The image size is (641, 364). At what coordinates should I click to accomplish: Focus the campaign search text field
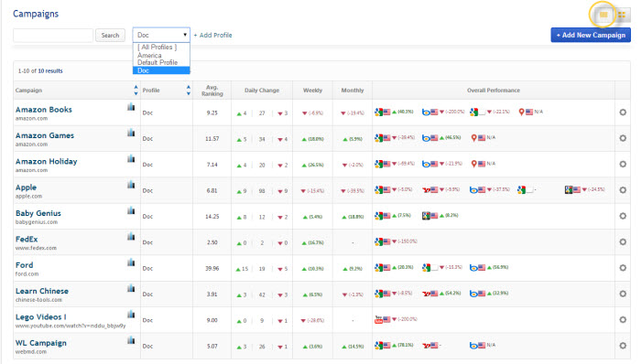(53, 36)
